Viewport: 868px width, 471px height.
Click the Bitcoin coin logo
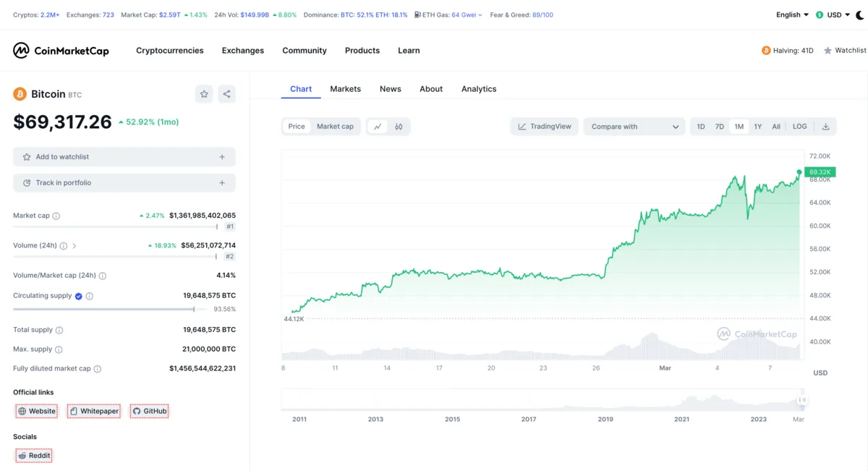click(x=20, y=94)
